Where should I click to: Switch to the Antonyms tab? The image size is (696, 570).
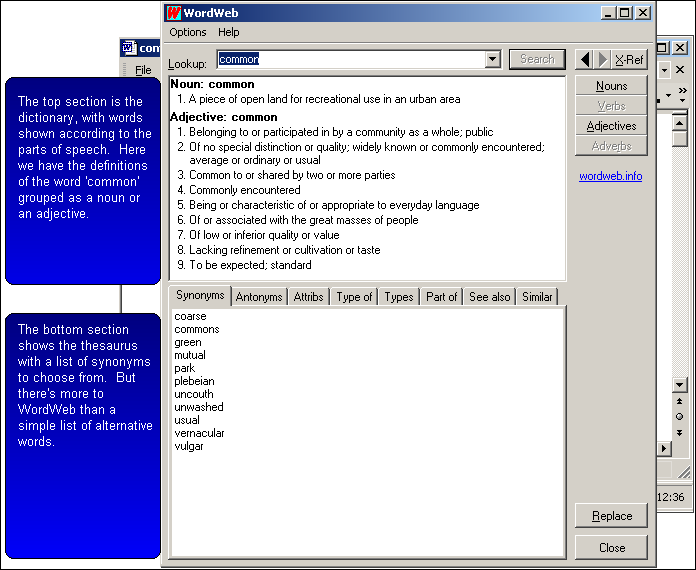point(259,297)
